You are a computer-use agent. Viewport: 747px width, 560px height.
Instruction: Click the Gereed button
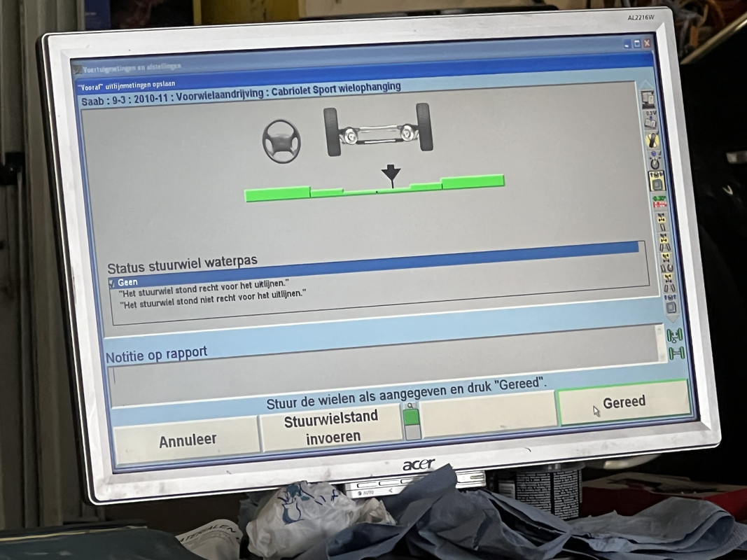[624, 403]
